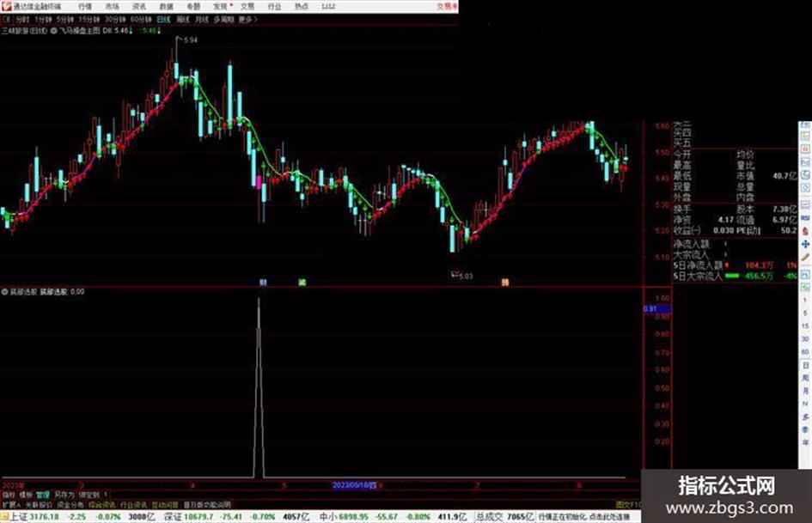Switch chart to 15分钟 period
Image resolution: width=812 pixels, height=523 pixels.
tap(89, 19)
